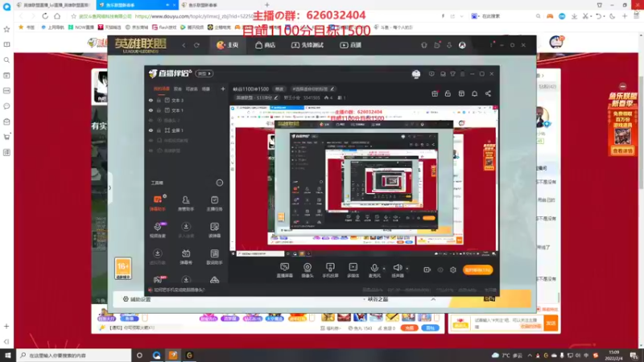The image size is (644, 362).
Task: Click the stream preview canvas
Action: click(x=364, y=181)
